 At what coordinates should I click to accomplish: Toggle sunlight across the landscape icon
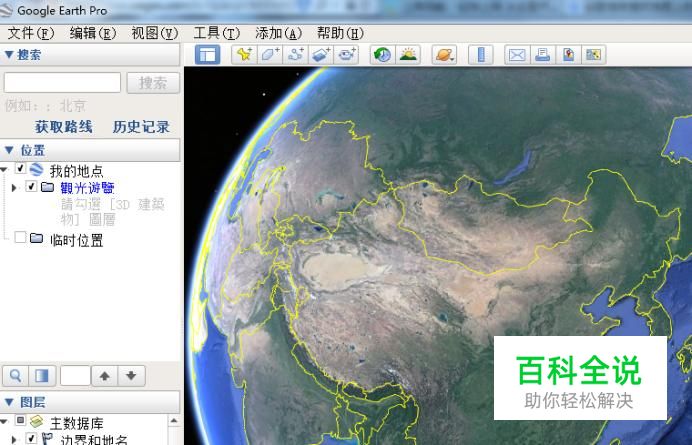[x=408, y=55]
